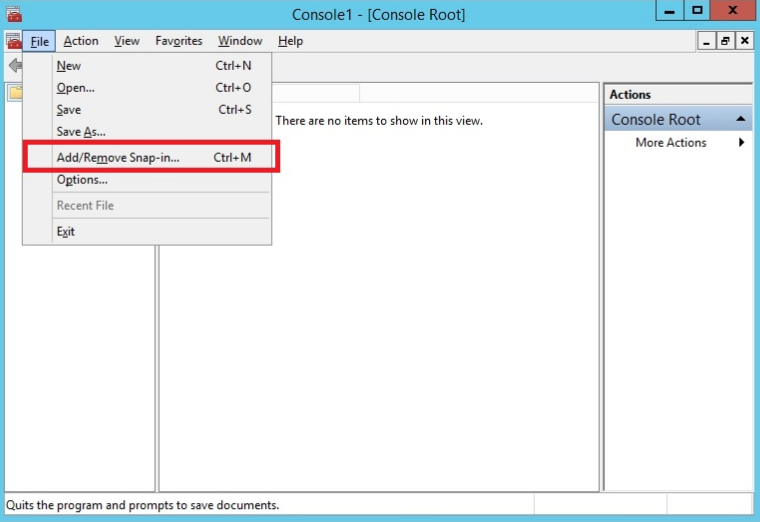Maximize the Console1 main window
This screenshot has height=522, width=760.
pos(697,11)
